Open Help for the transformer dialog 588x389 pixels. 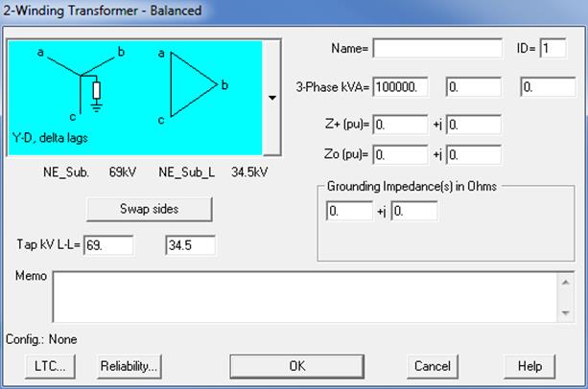click(529, 367)
